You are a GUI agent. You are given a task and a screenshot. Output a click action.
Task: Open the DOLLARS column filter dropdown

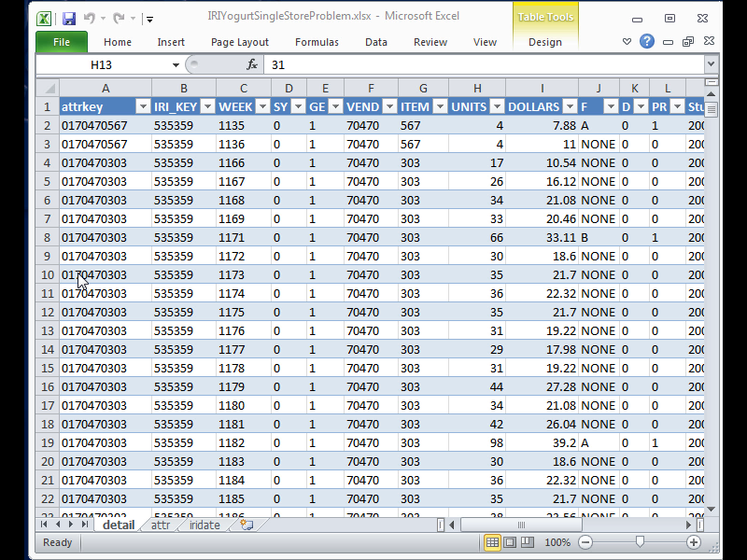pyautogui.click(x=569, y=107)
